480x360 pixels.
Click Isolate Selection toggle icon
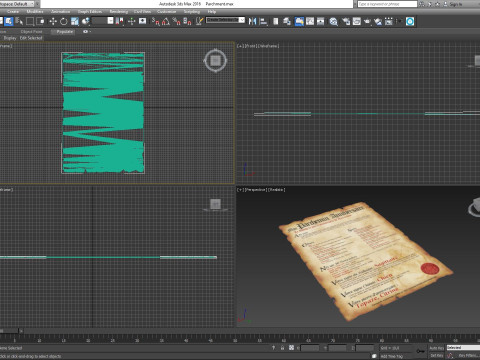tap(273, 348)
